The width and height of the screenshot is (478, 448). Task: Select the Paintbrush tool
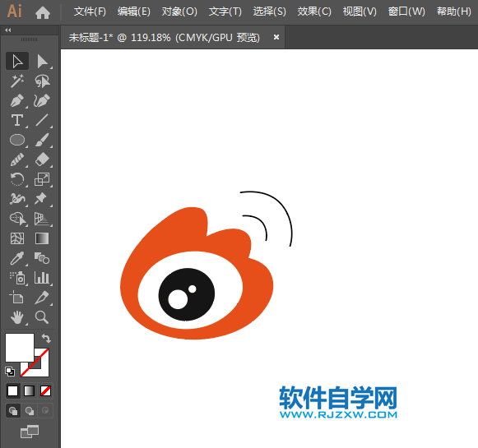click(42, 140)
